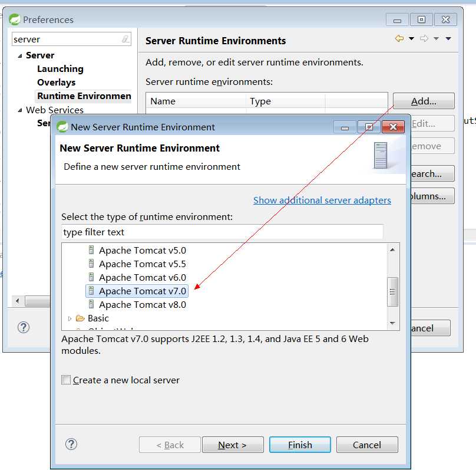
Task: Click Remove button in Preferences
Action: click(x=432, y=146)
